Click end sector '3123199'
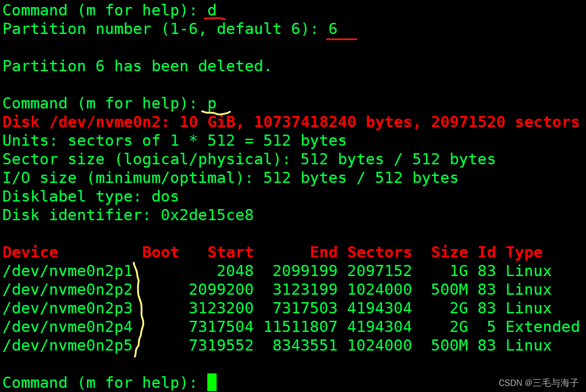586x392 pixels. pyautogui.click(x=305, y=290)
